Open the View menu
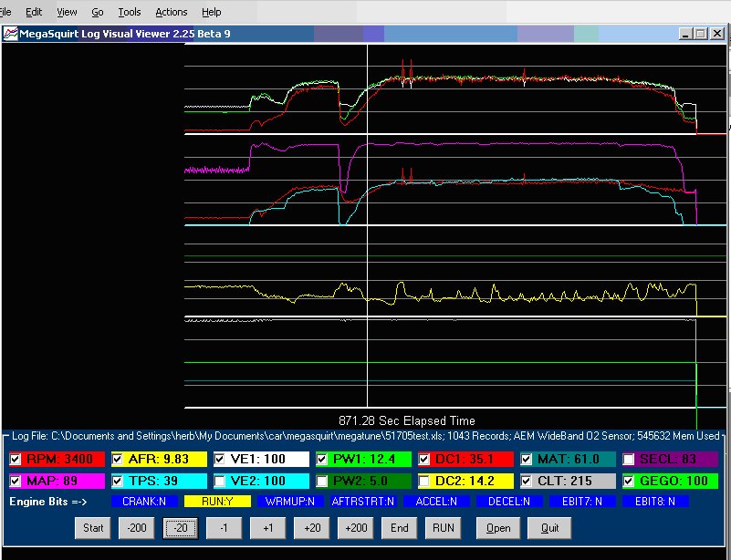 [67, 12]
